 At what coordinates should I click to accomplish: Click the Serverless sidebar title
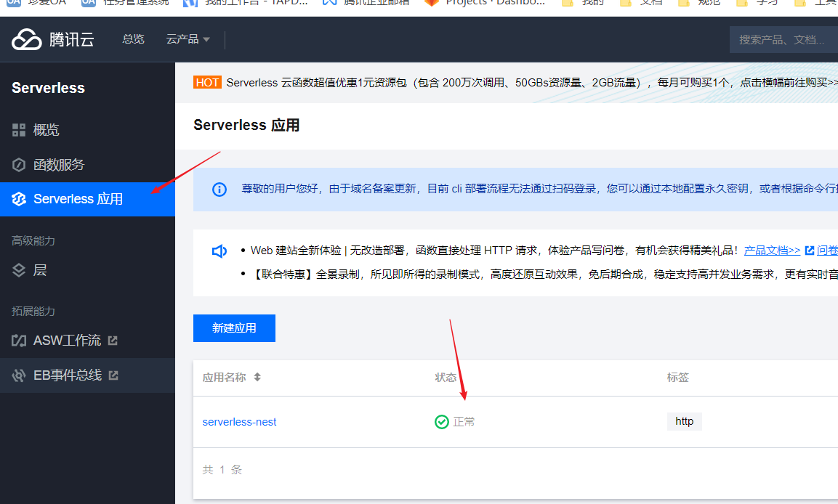click(48, 88)
